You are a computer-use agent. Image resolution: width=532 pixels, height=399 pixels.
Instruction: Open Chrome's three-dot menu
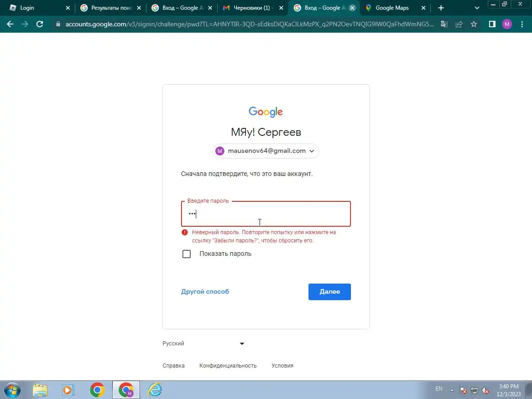[x=522, y=24]
